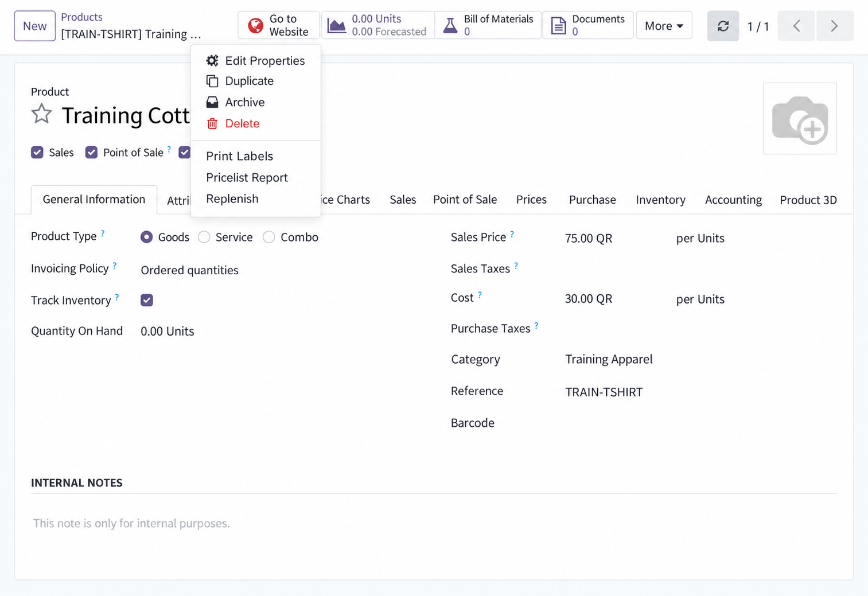The height and width of the screenshot is (596, 868).
Task: Select the Combo product type radio
Action: click(269, 237)
